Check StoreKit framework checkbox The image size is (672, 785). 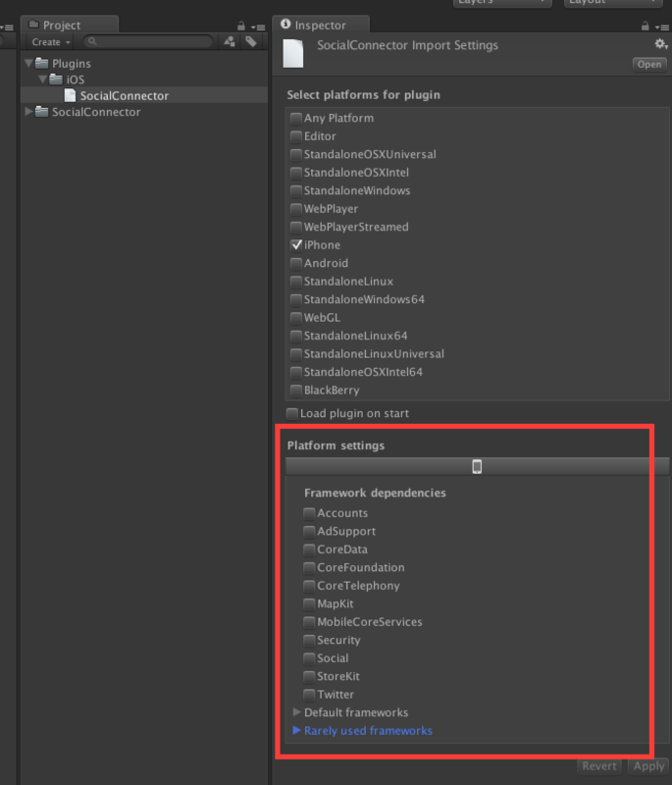click(x=309, y=676)
